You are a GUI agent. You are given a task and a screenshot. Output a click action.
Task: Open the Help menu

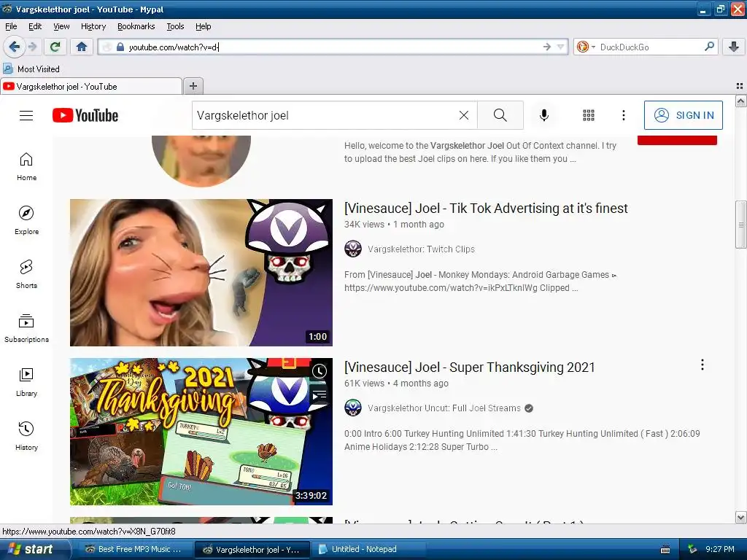[204, 26]
